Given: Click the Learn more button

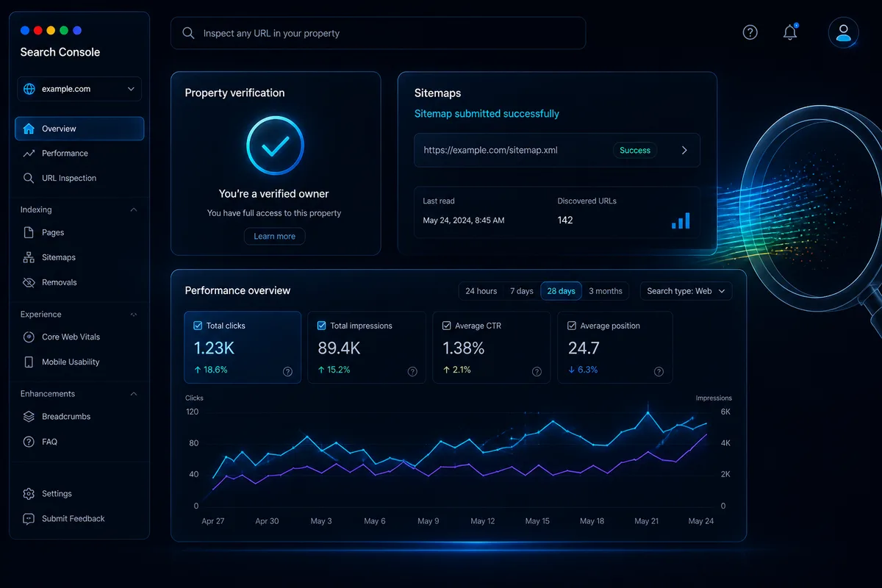Looking at the screenshot, I should point(275,236).
